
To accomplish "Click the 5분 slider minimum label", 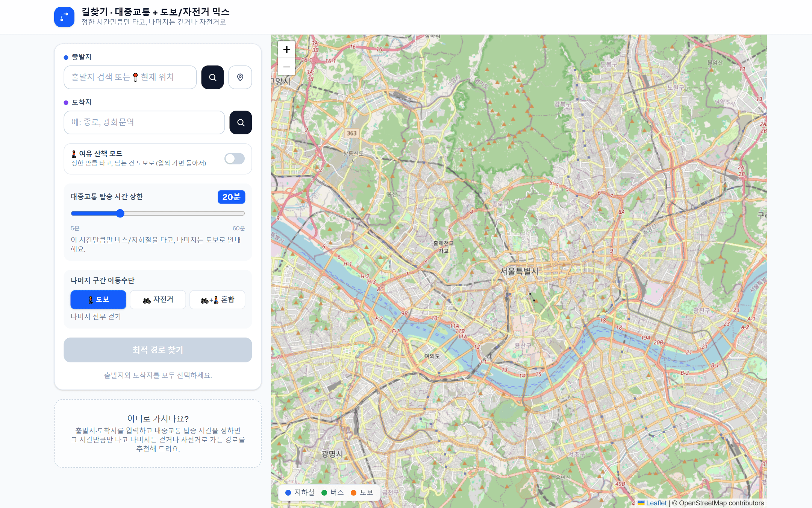I will pos(75,228).
